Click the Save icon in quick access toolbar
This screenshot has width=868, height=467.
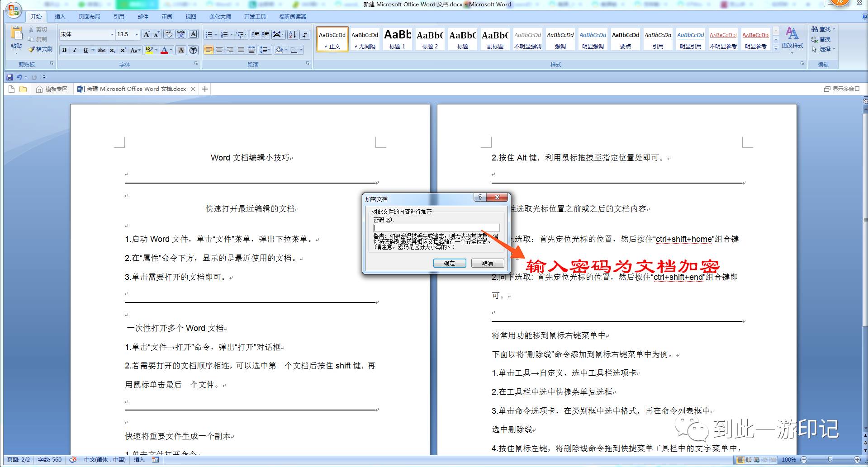point(9,77)
